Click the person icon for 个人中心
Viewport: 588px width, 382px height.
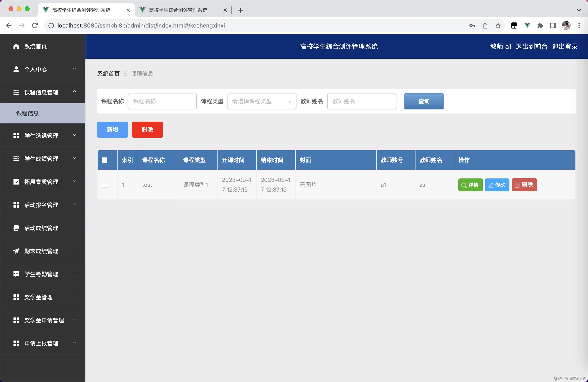tap(16, 69)
